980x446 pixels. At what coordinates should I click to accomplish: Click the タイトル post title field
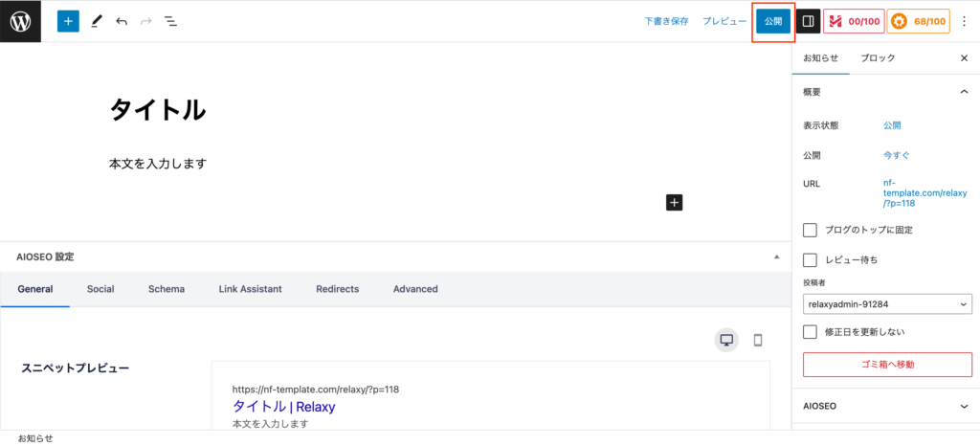(158, 111)
